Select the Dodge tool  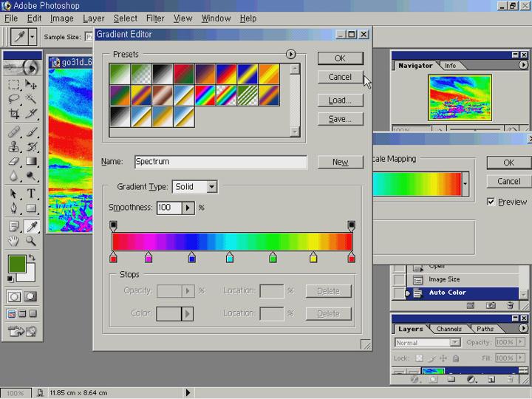(x=31, y=176)
